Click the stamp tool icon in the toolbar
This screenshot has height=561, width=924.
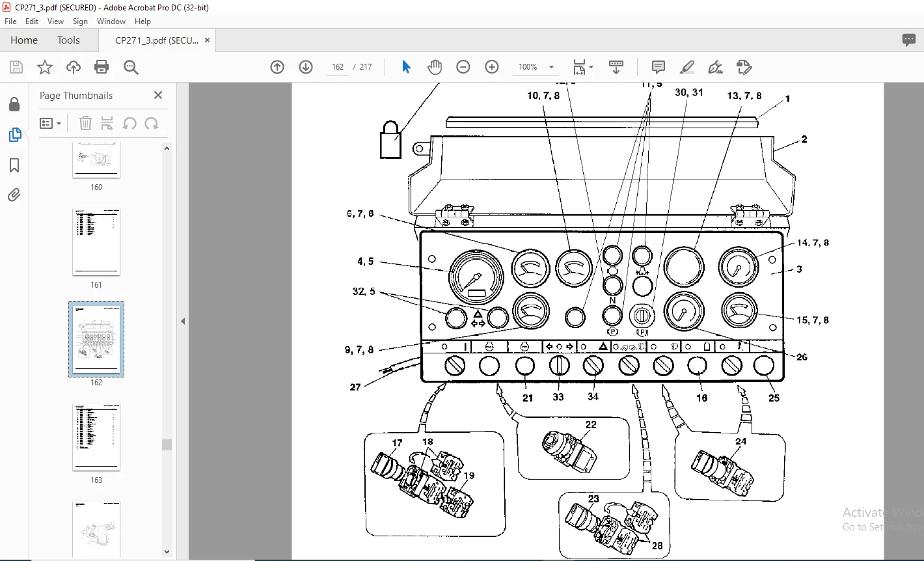(744, 67)
